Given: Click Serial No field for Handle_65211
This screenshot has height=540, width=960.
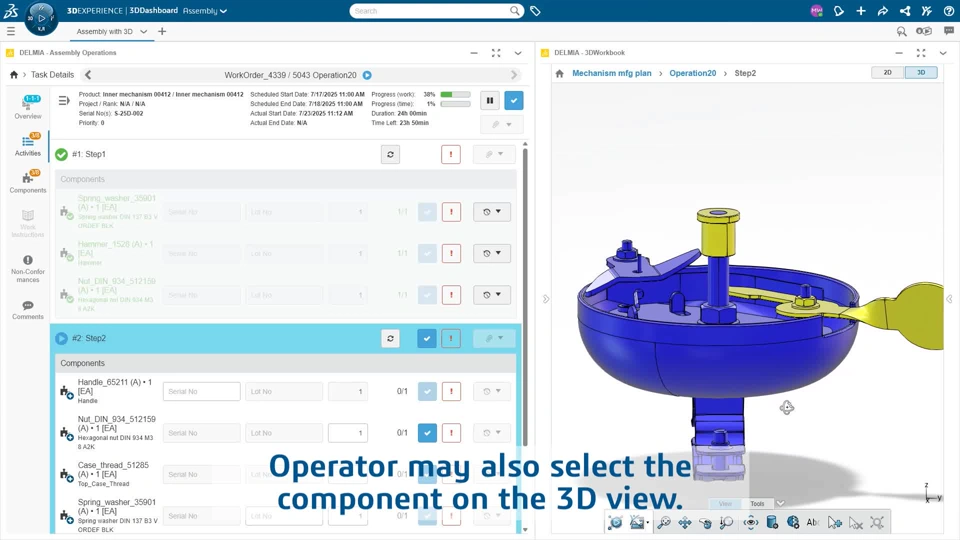Looking at the screenshot, I should (x=201, y=391).
